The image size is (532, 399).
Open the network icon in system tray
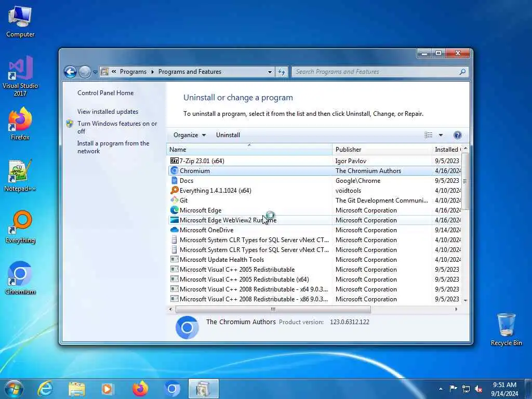click(466, 389)
